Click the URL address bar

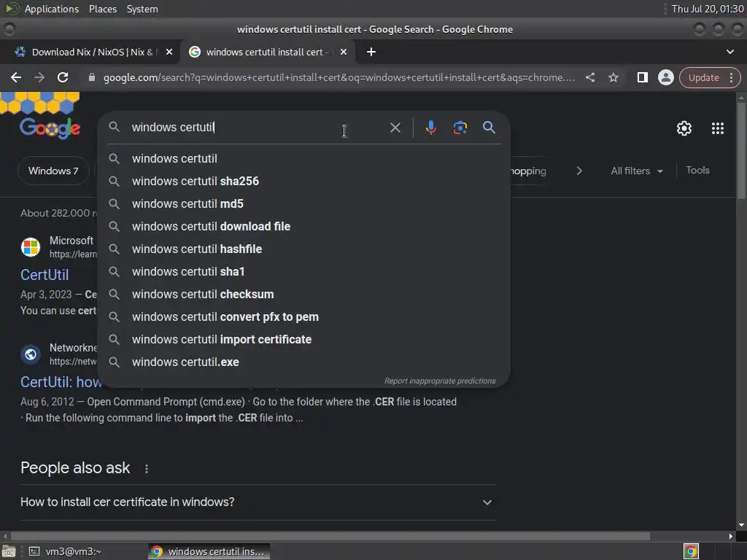[338, 77]
